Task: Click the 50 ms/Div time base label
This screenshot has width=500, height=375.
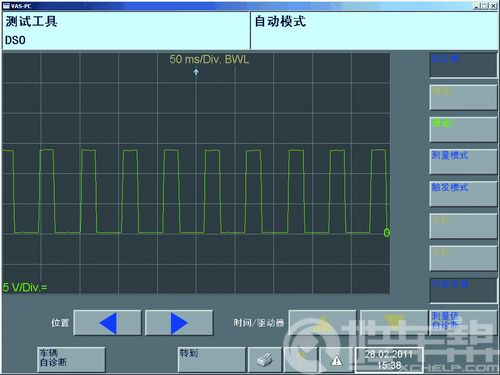Action: coord(209,59)
